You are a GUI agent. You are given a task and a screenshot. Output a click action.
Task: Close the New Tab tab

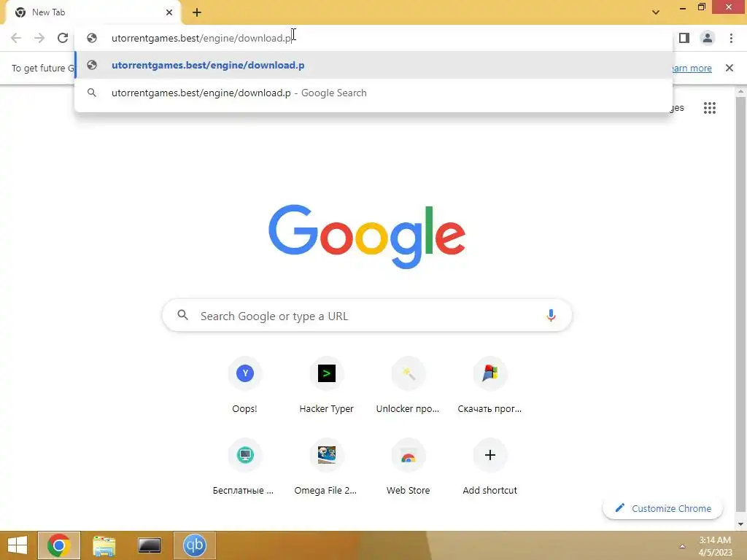coord(169,12)
